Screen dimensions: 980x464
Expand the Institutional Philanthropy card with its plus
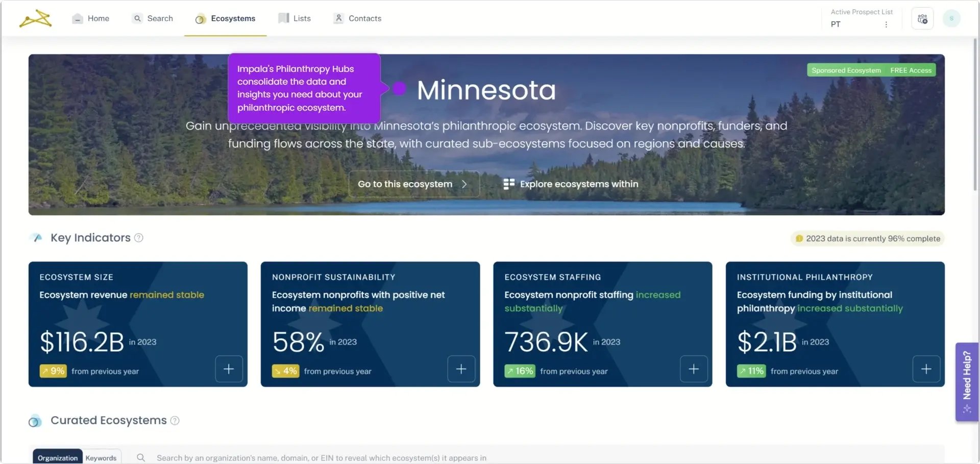pyautogui.click(x=926, y=369)
